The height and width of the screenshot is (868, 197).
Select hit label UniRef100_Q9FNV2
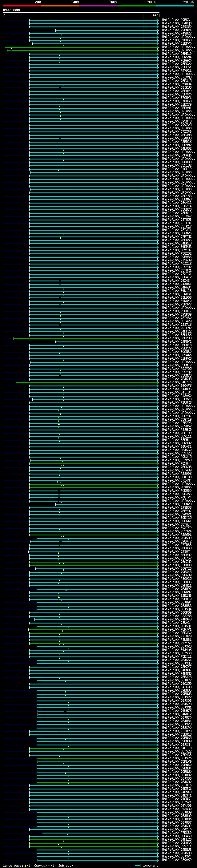176,342
